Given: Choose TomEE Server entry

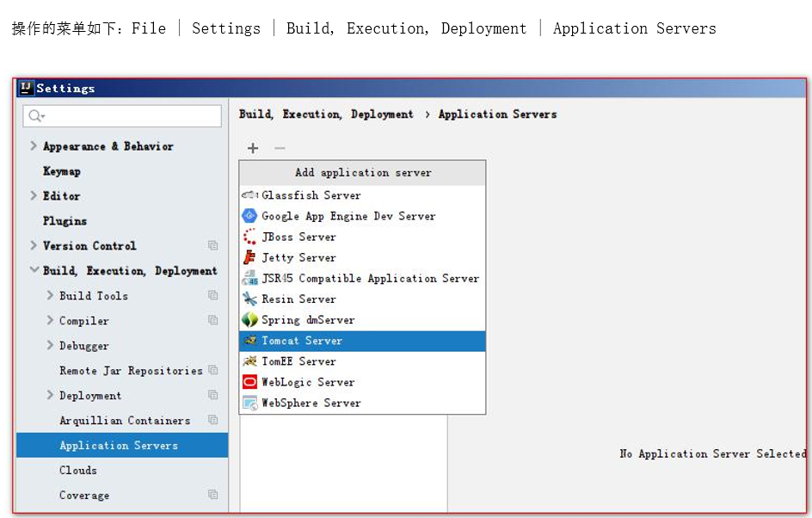Looking at the screenshot, I should [x=362, y=361].
